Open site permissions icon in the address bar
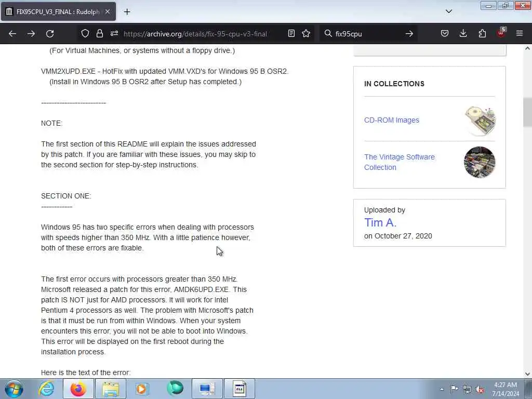Viewport: 532px width, 399px height. pos(114,33)
